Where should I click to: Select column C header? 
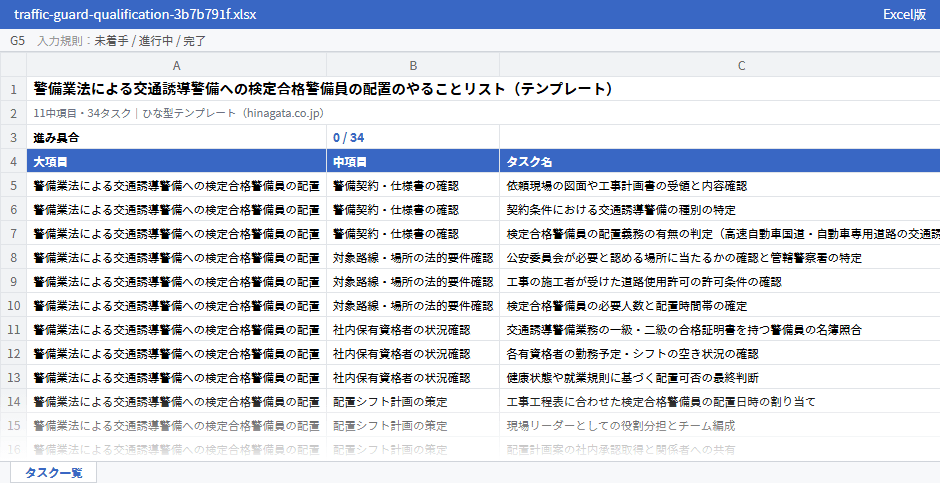719,65
